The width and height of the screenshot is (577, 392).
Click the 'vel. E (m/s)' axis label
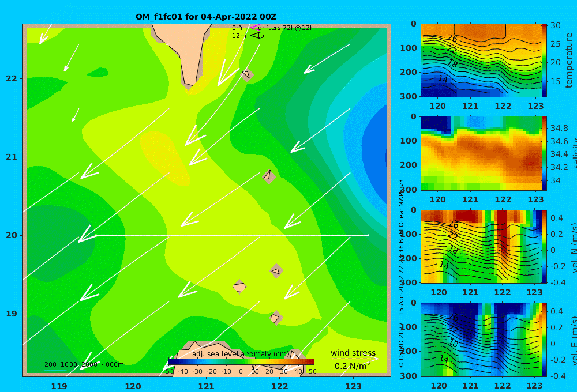(x=574, y=340)
